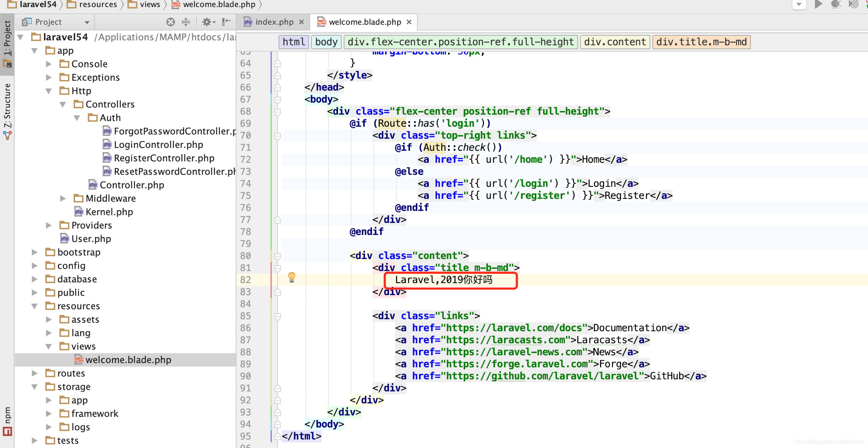The height and width of the screenshot is (448, 868).
Task: Collapse the Http folder
Action: click(x=49, y=91)
